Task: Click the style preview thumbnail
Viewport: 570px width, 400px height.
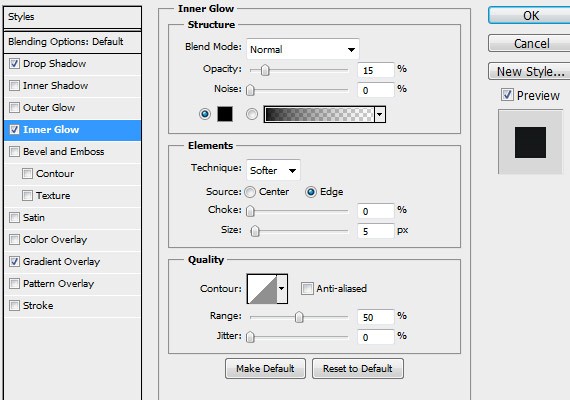Action: [x=530, y=142]
